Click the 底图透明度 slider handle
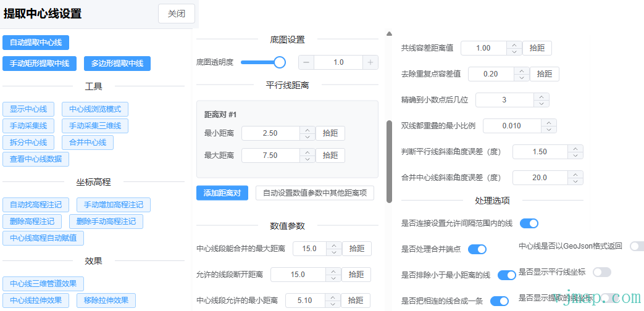The width and height of the screenshot is (644, 311). click(x=280, y=62)
